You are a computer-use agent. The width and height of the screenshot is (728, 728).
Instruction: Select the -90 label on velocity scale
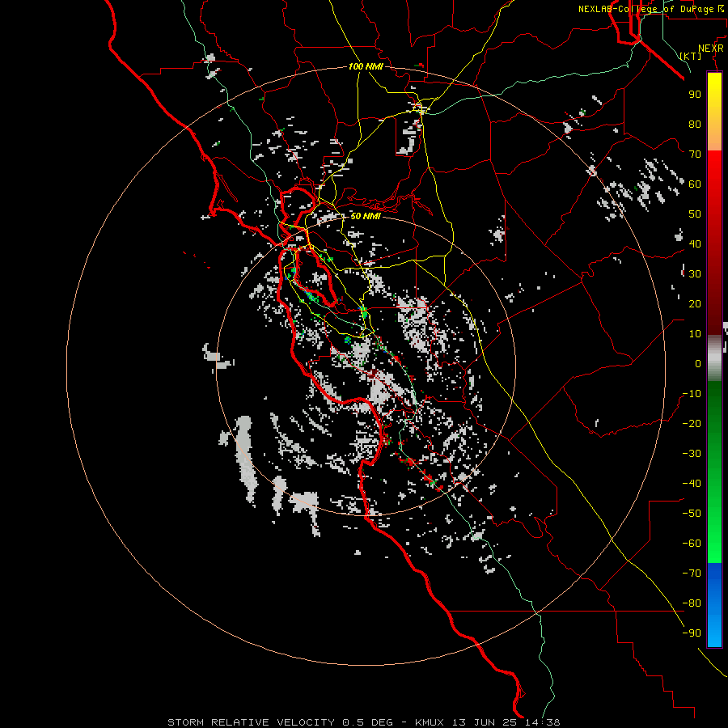[x=692, y=633]
